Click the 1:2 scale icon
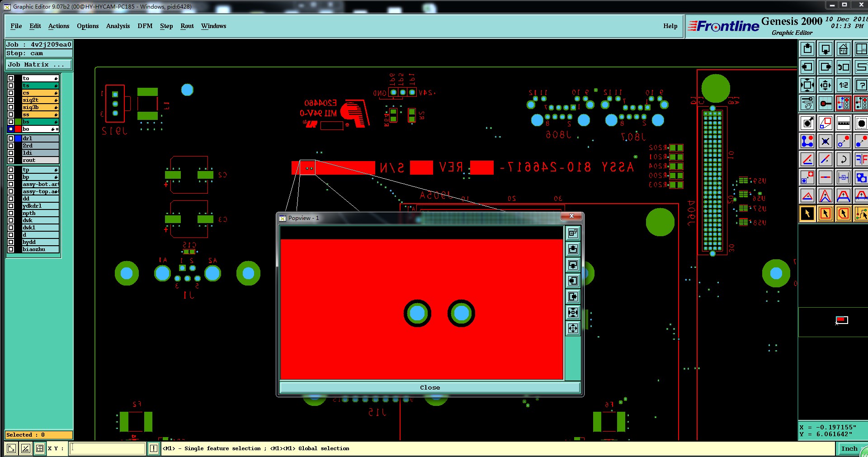868x457 pixels. pyautogui.click(x=844, y=85)
